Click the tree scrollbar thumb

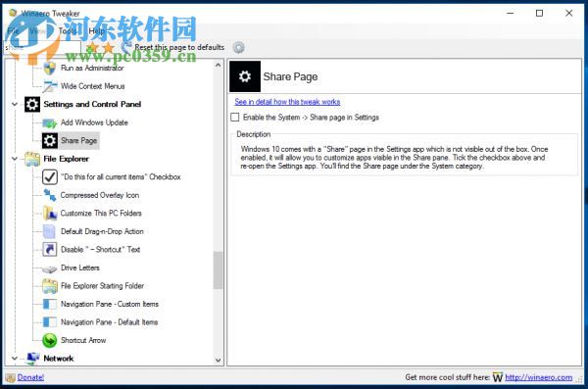click(218, 270)
